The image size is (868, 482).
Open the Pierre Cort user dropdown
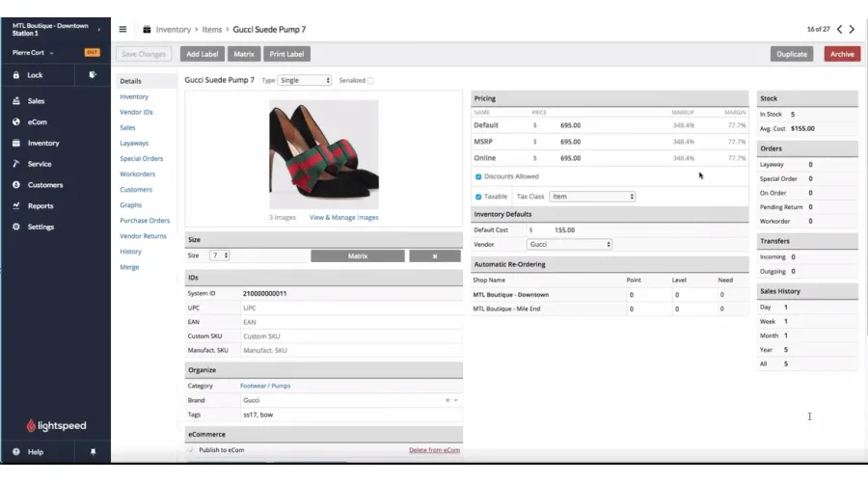33,53
